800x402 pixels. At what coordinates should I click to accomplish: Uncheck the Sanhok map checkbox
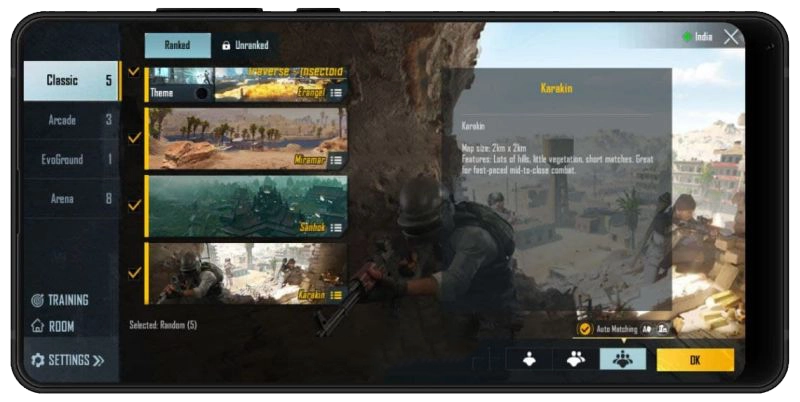pos(134,205)
